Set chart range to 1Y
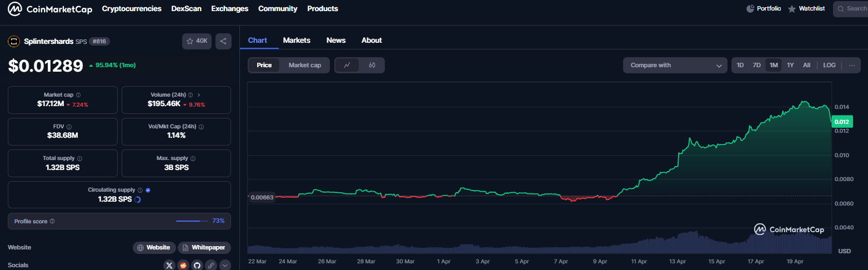868x270 pixels. (x=790, y=65)
